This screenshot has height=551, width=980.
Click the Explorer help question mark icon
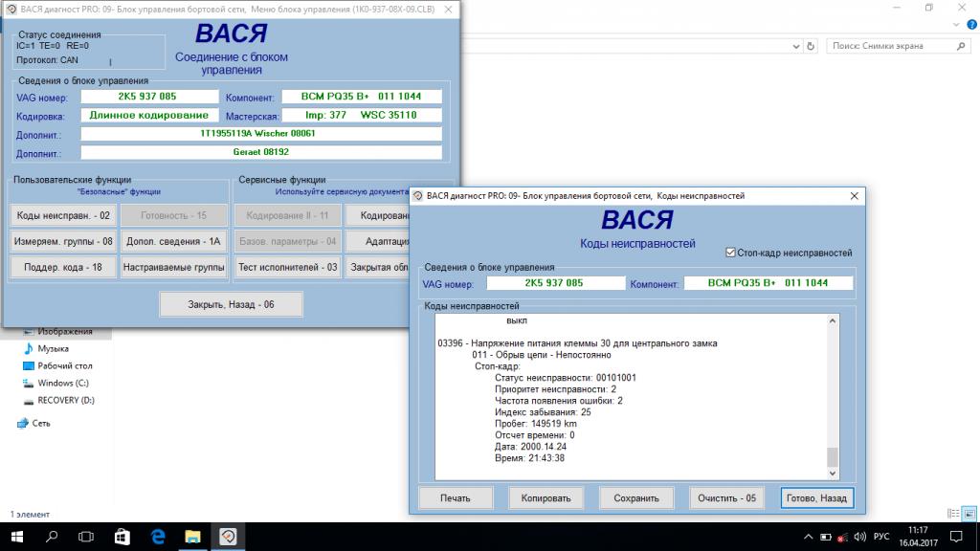972,25
